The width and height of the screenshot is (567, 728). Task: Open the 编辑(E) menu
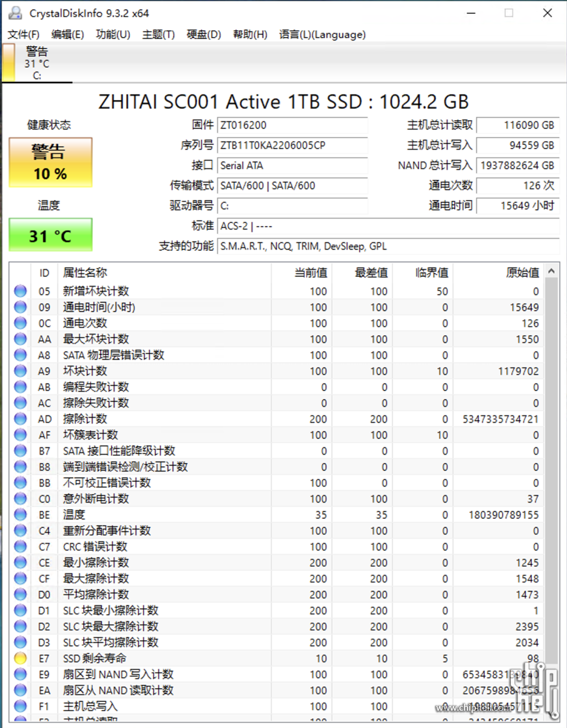click(x=67, y=35)
